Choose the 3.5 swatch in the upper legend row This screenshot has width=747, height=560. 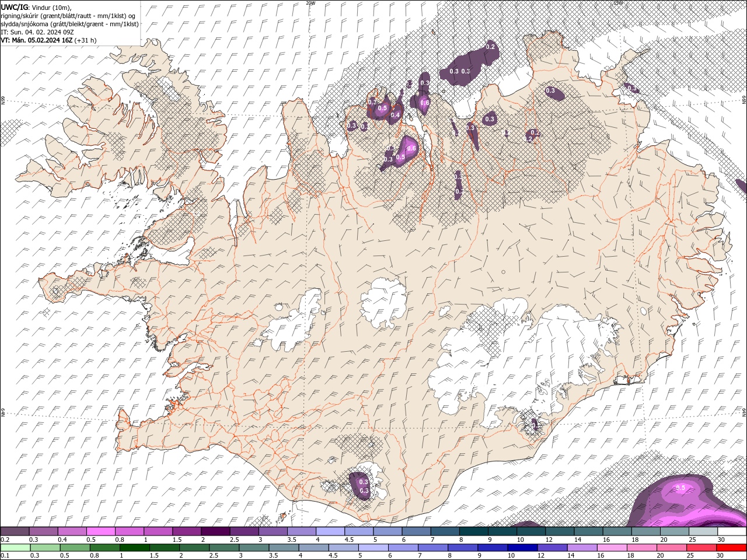tap(302, 531)
